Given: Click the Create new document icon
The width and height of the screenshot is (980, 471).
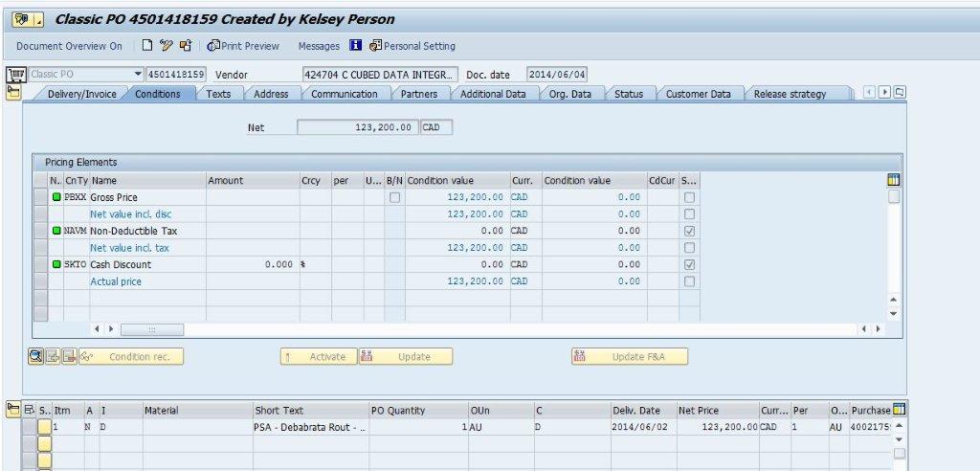Looking at the screenshot, I should point(146,45).
